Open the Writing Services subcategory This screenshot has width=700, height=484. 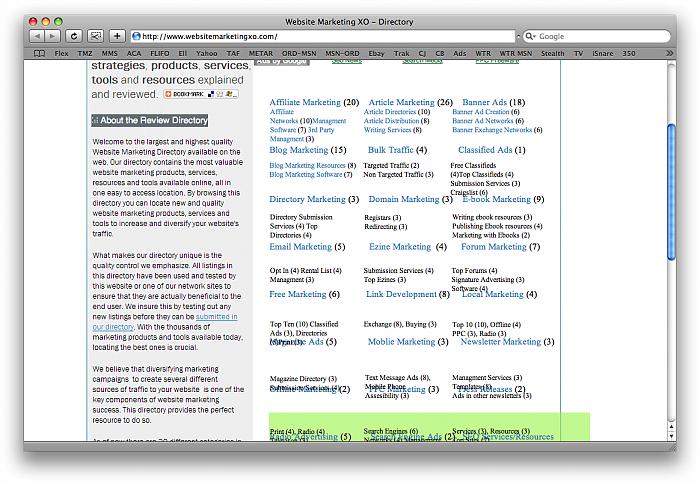388,130
